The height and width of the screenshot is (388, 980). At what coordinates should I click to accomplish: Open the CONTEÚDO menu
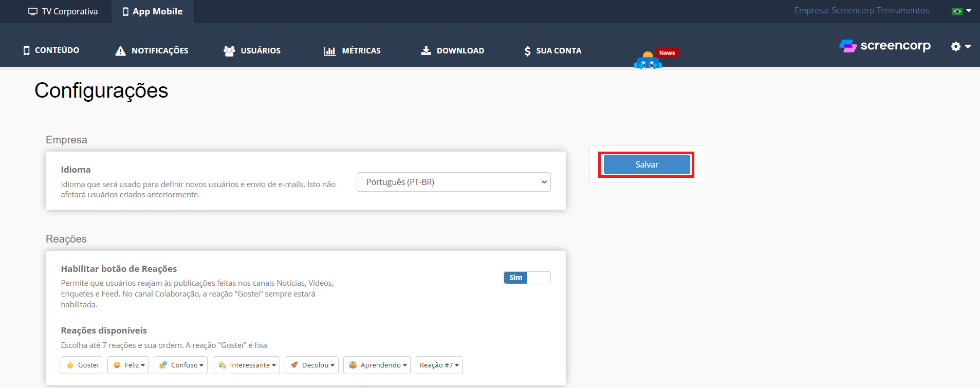(x=51, y=50)
